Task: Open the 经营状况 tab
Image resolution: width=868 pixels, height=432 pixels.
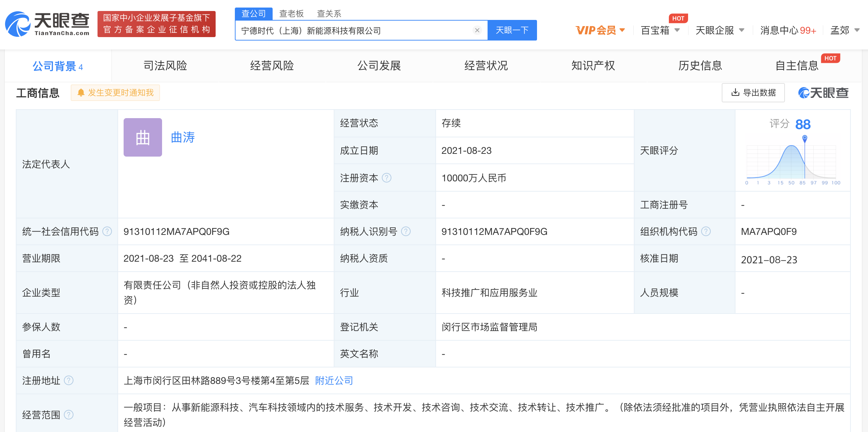Action: [x=486, y=66]
